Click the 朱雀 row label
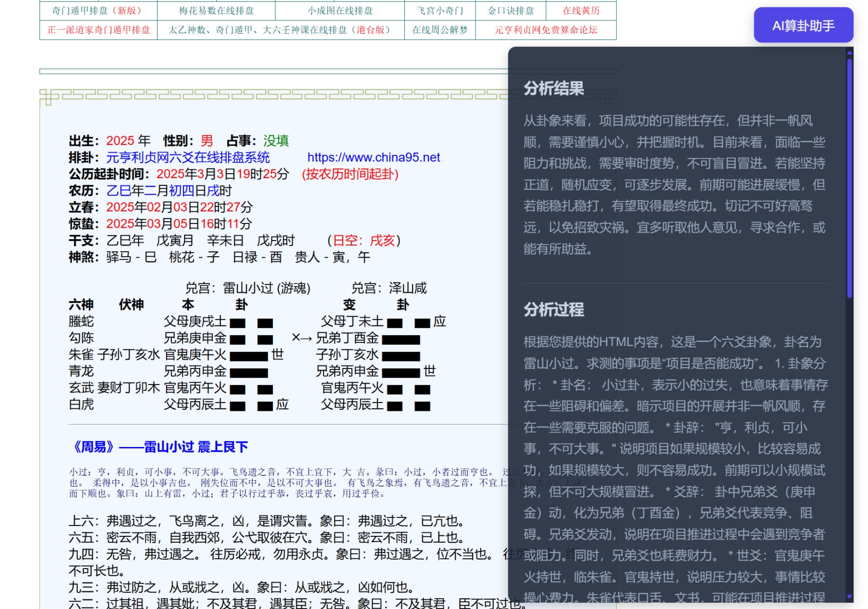 point(81,354)
